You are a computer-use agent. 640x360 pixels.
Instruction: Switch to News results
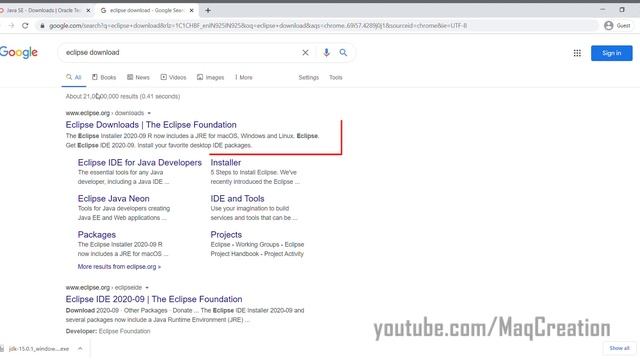coord(138,77)
